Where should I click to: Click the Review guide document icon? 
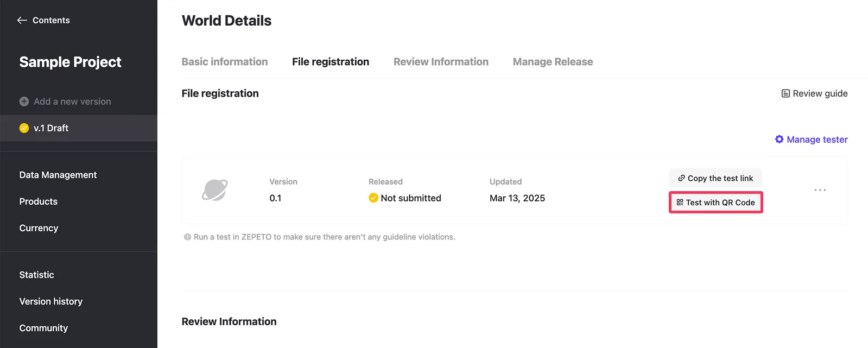coord(785,93)
